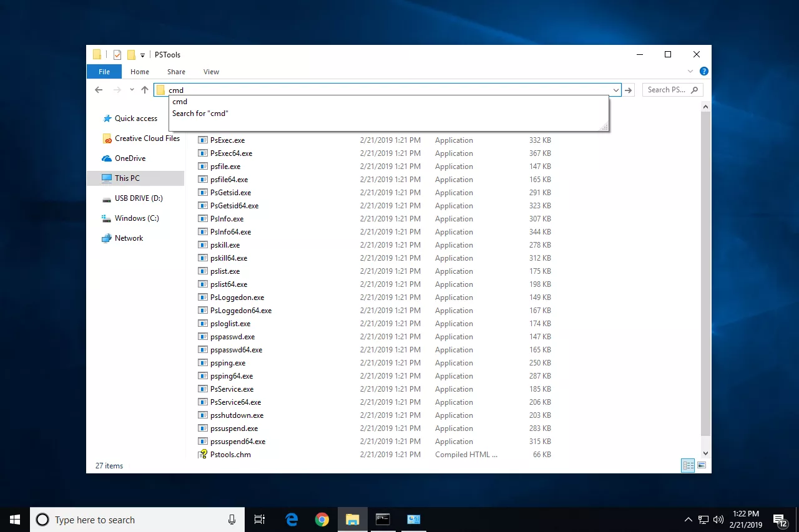
Task: Open the recent locations dropdown arrow
Action: click(x=132, y=90)
